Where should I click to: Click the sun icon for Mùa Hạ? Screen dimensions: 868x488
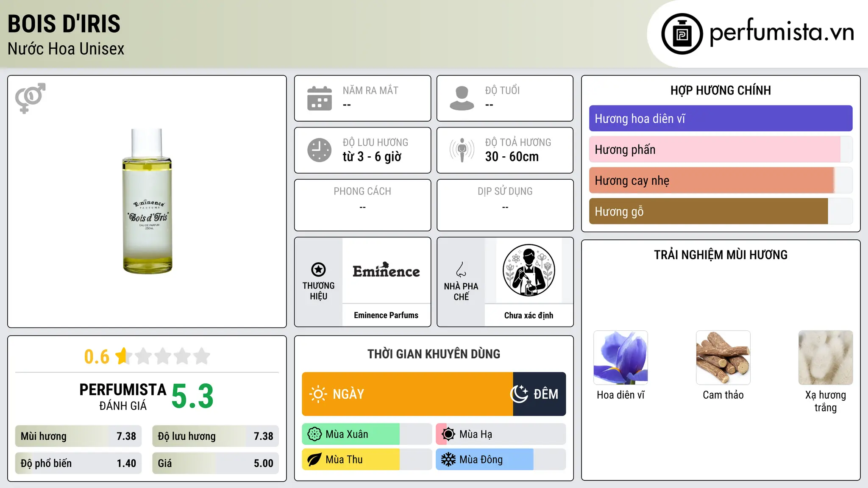coord(448,434)
